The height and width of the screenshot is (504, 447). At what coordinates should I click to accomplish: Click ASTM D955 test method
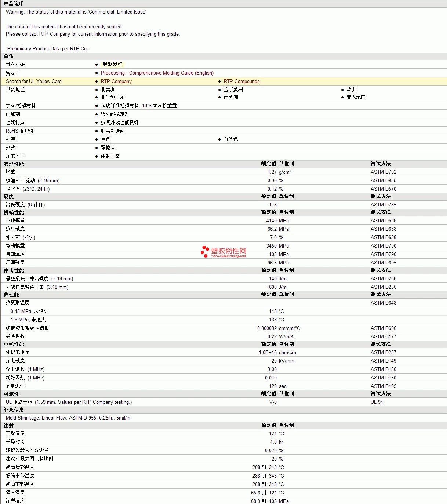pyautogui.click(x=383, y=180)
